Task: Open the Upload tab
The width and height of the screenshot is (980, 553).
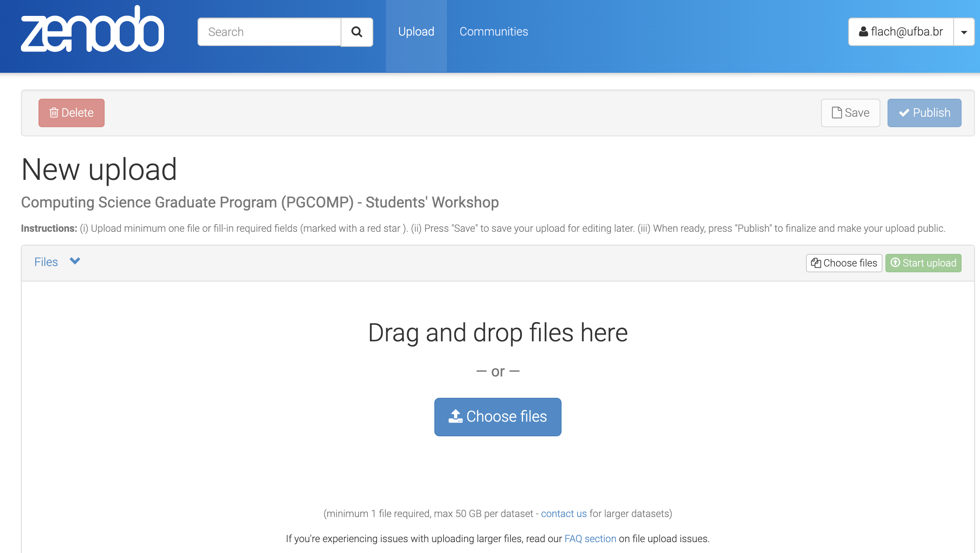Action: click(416, 32)
